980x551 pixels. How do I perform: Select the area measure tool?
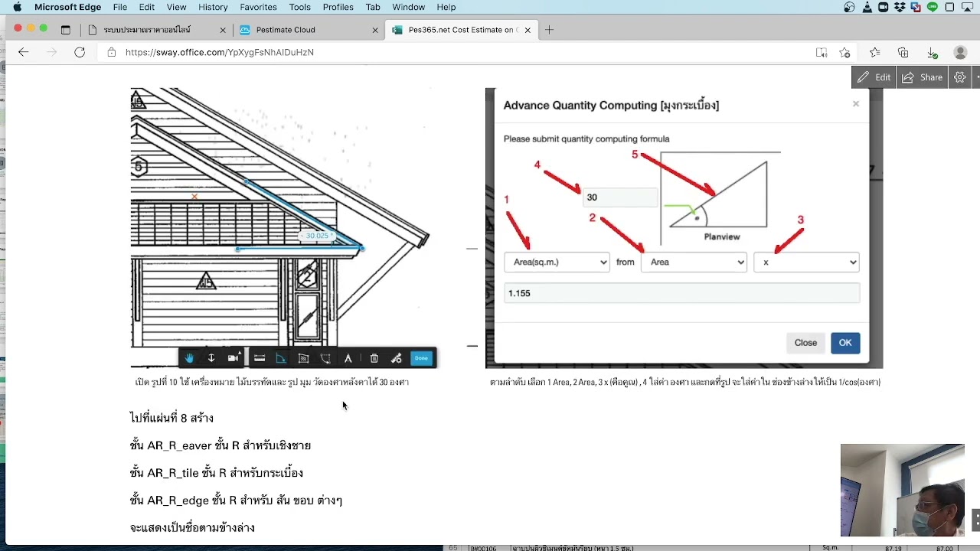[303, 358]
